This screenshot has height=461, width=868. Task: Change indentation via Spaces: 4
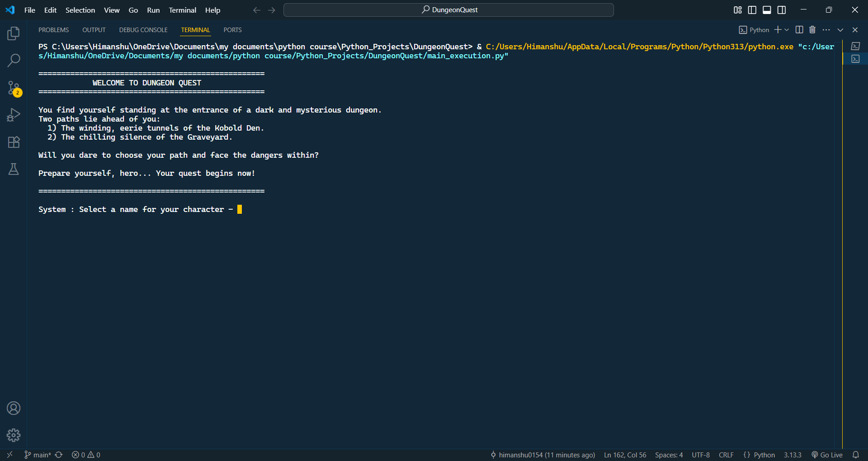[669, 455]
